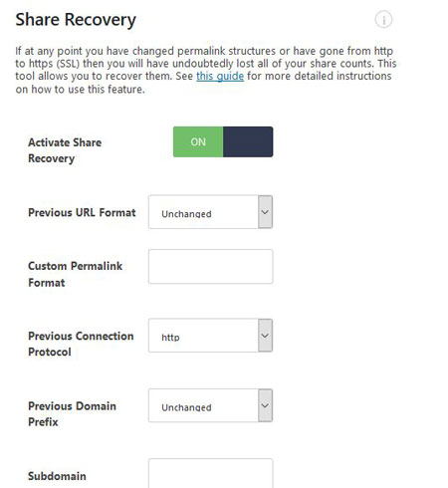Open the Previous URL Format select box
The image size is (448, 488).
[x=211, y=212]
